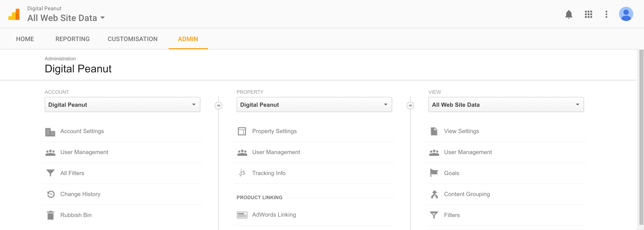Click the Digital Peanut page heading
This screenshot has height=230, width=644.
pos(78,69)
